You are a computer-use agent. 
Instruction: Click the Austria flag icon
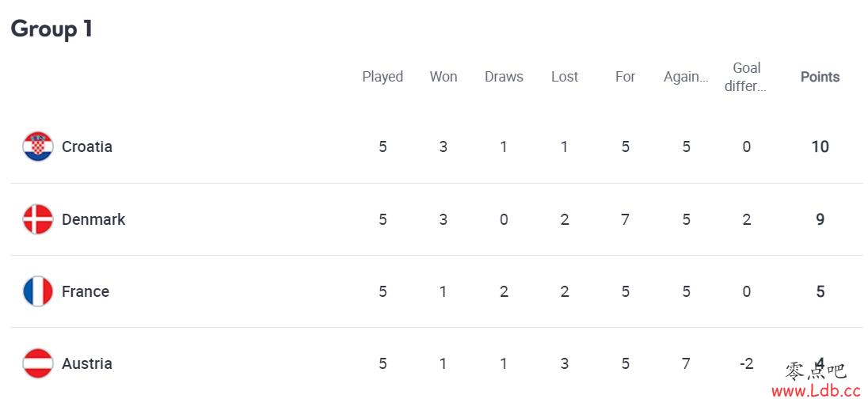tap(38, 363)
